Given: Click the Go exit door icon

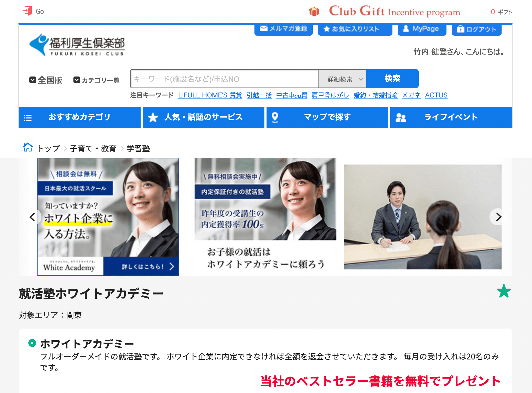Looking at the screenshot, I should 27,11.
